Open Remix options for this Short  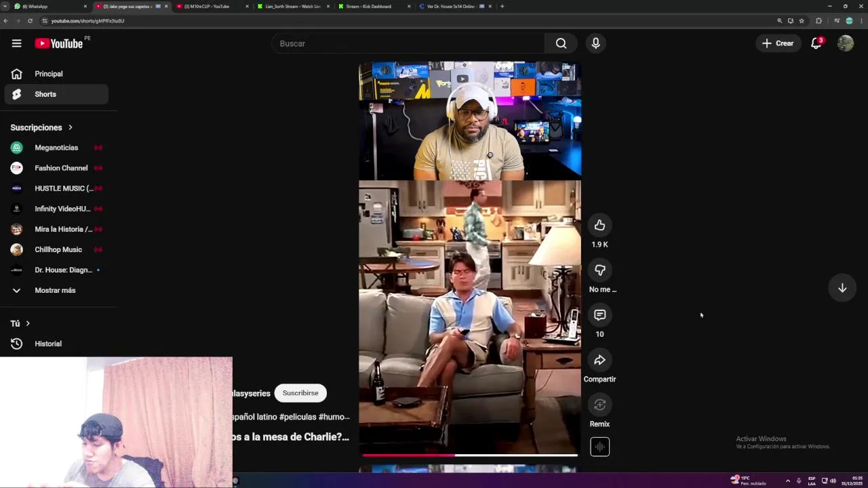tap(599, 405)
